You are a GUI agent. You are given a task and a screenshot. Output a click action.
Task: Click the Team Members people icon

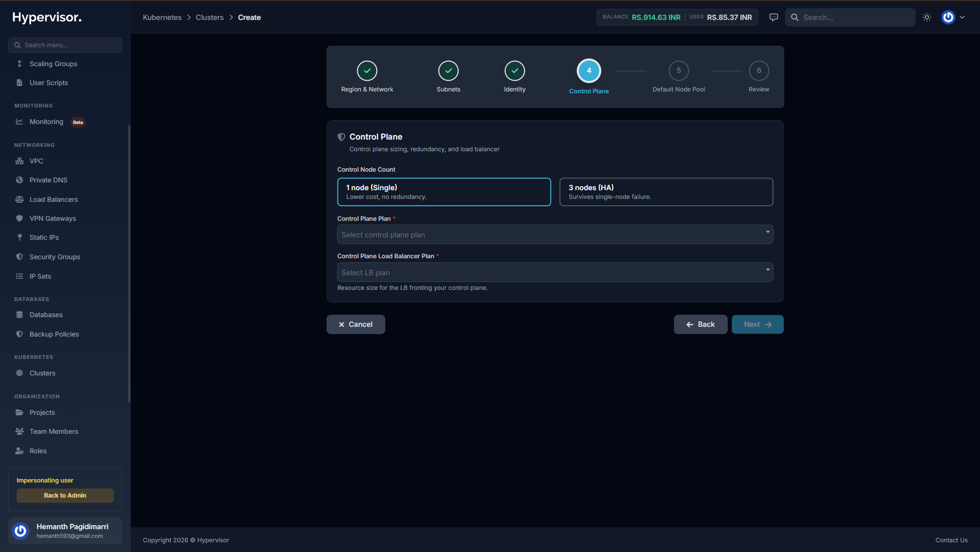[19, 431]
